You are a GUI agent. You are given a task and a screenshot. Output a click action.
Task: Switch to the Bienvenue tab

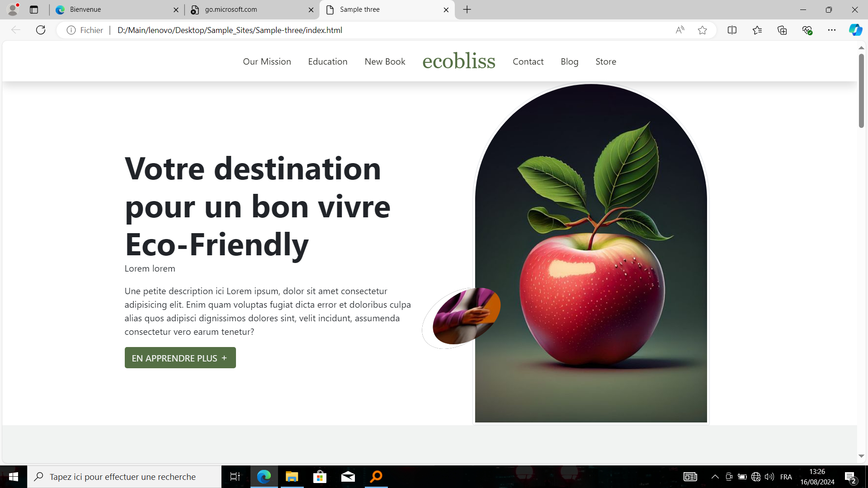[x=117, y=9]
